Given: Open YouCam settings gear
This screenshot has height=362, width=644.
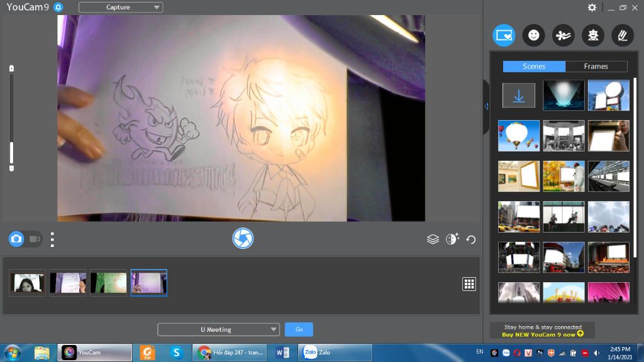Looking at the screenshot, I should pyautogui.click(x=592, y=8).
